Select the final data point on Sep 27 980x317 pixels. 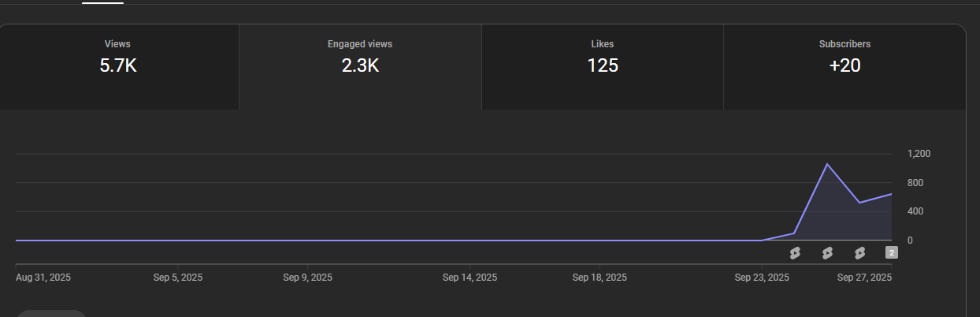coord(891,194)
